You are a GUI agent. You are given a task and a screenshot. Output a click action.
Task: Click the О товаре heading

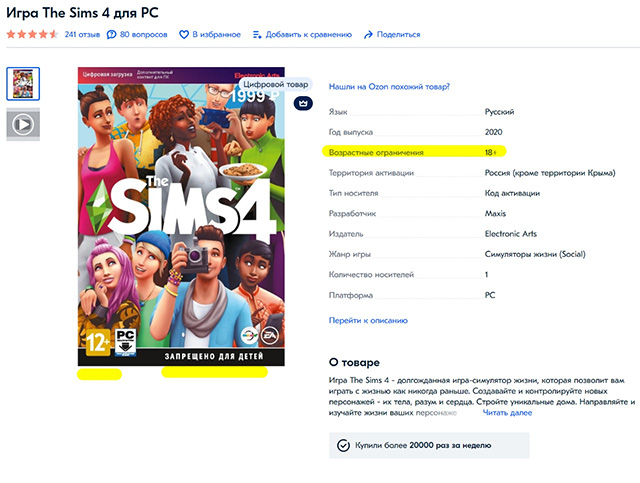[354, 362]
